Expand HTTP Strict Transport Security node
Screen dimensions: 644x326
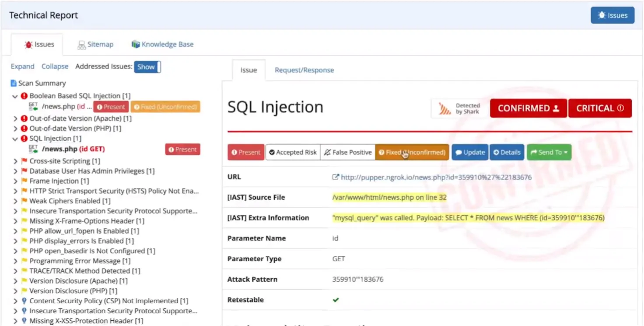coord(15,191)
